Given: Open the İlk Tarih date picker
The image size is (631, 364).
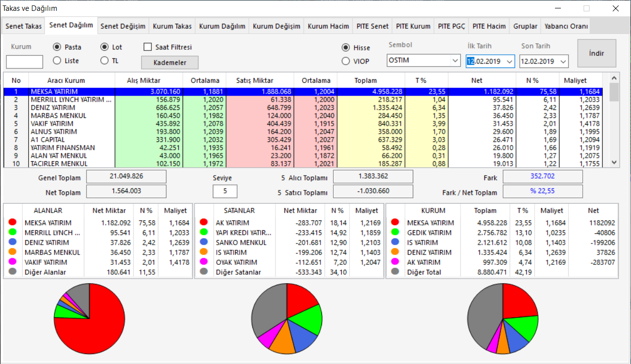Looking at the screenshot, I should click(x=509, y=61).
